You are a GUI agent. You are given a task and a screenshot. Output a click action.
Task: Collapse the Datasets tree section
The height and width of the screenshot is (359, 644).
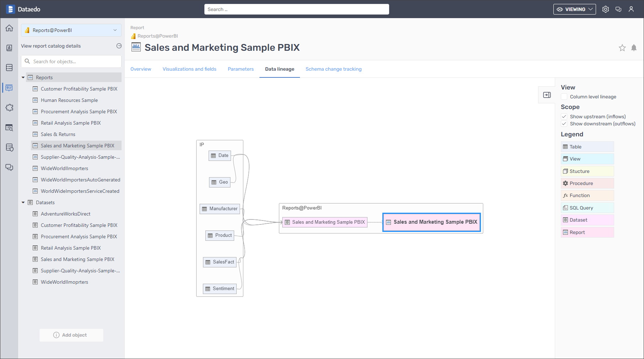tap(23, 202)
